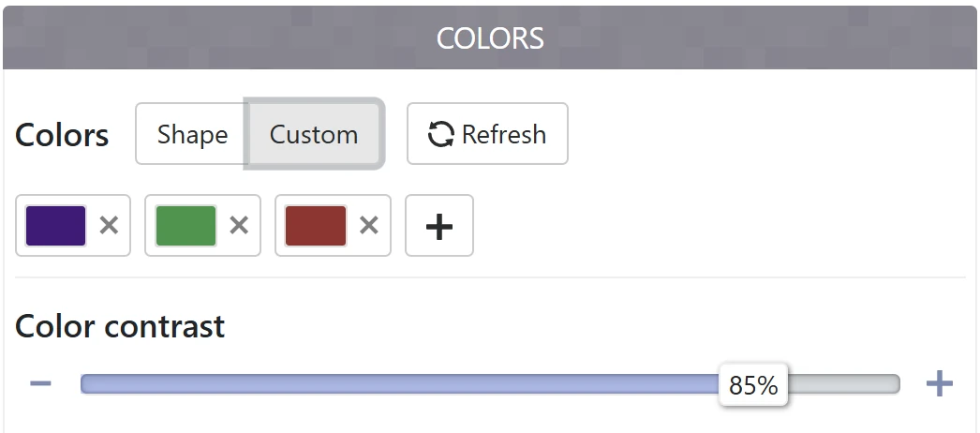Select the Custom color mode
The height and width of the screenshot is (433, 980).
pos(314,134)
